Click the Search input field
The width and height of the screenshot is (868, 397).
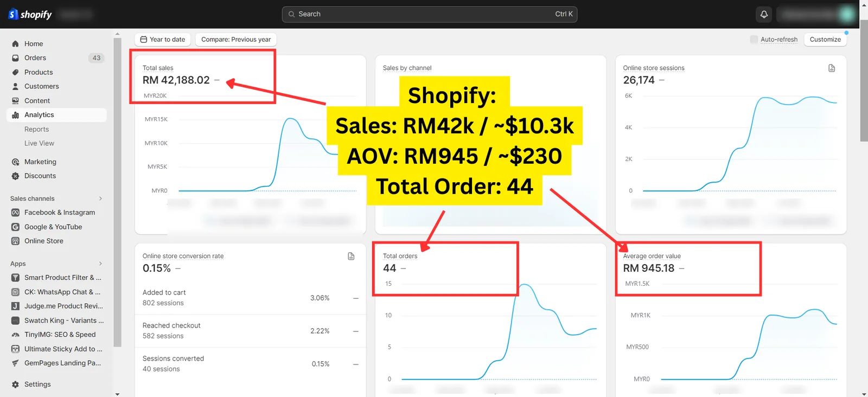tap(429, 14)
